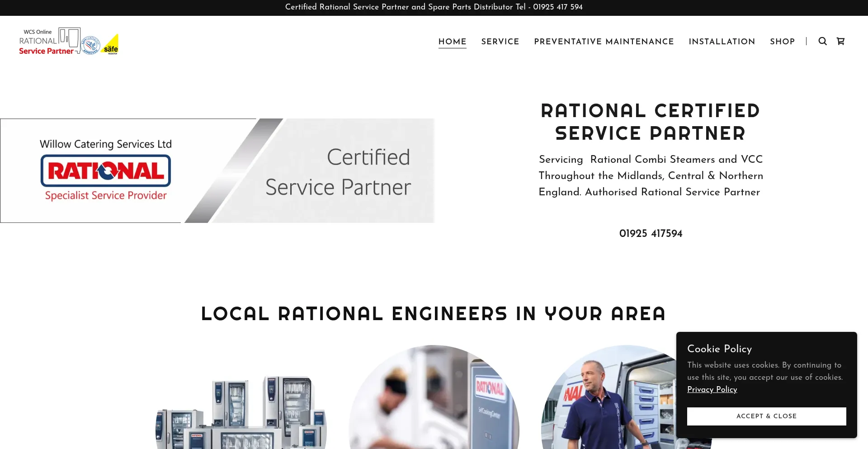This screenshot has height=449, width=868.
Task: Click the Cookie Policy title
Action: tap(719, 349)
